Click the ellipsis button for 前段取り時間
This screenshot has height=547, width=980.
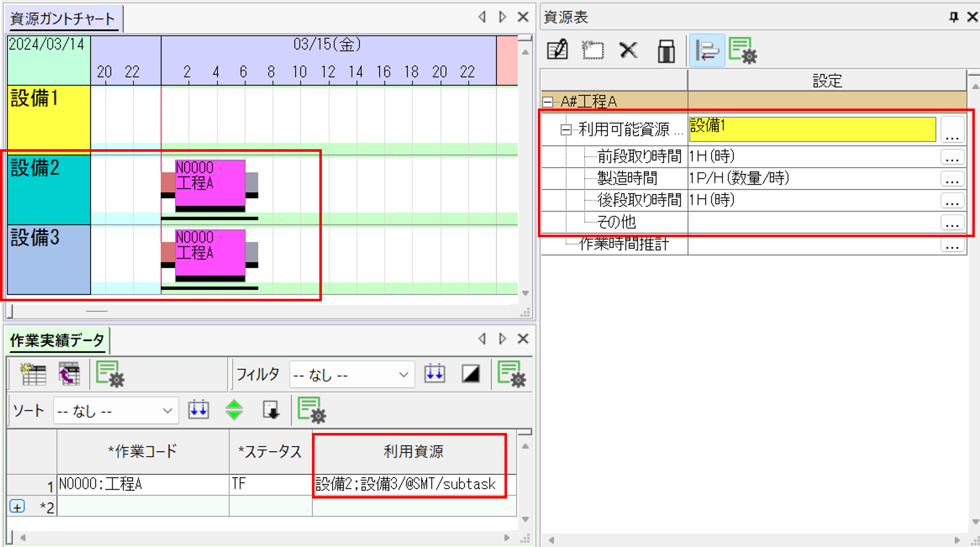pos(952,157)
